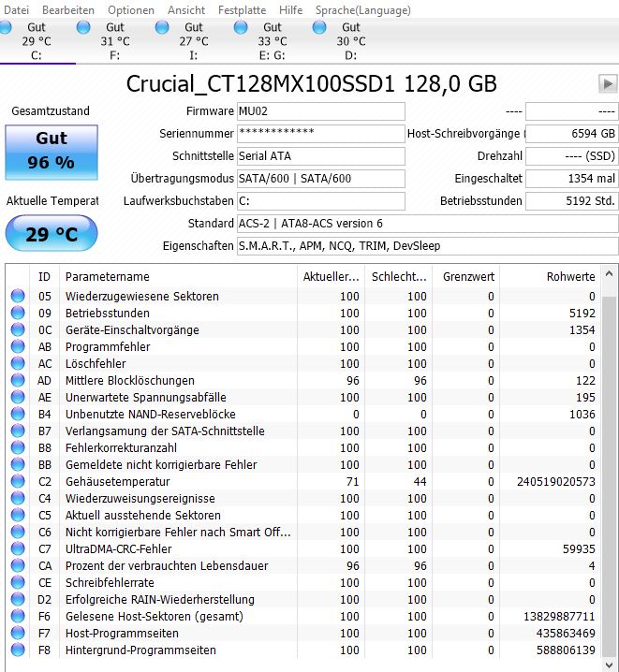Click the status icon for Gehäusetemperatur
This screenshot has height=672, width=619.
tap(18, 482)
